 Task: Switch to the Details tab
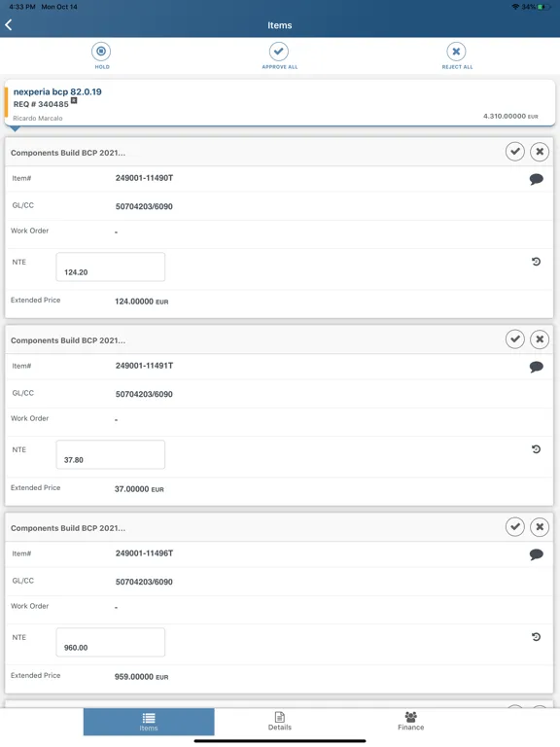280,722
